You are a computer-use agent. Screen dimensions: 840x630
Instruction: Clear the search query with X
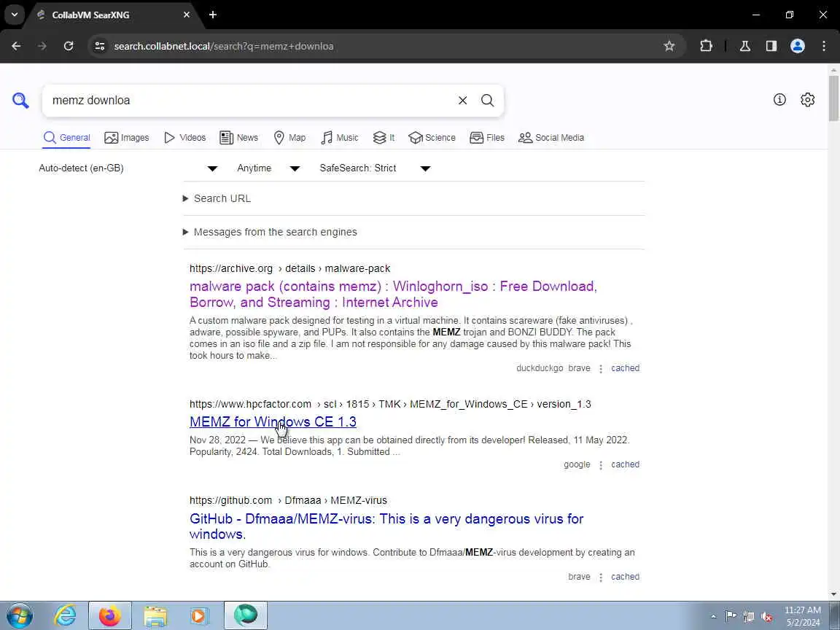click(462, 100)
